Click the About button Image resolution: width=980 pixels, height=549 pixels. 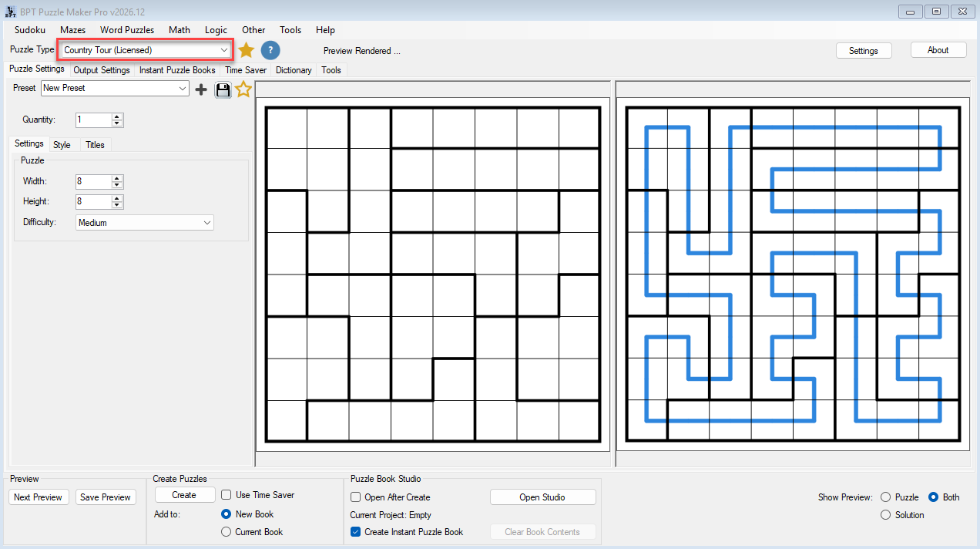938,50
